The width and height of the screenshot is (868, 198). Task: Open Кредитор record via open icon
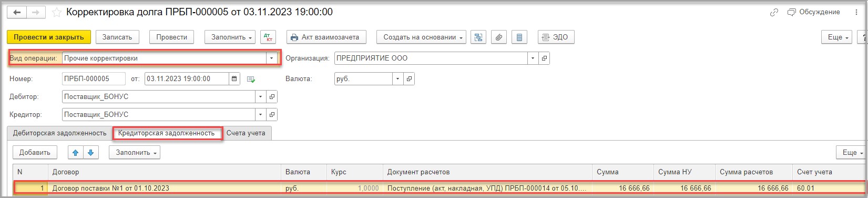[272, 115]
